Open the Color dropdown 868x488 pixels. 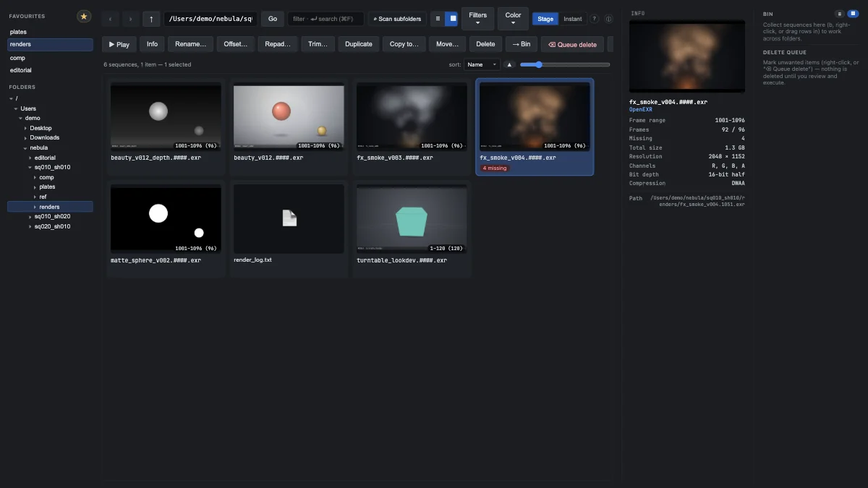(x=513, y=19)
